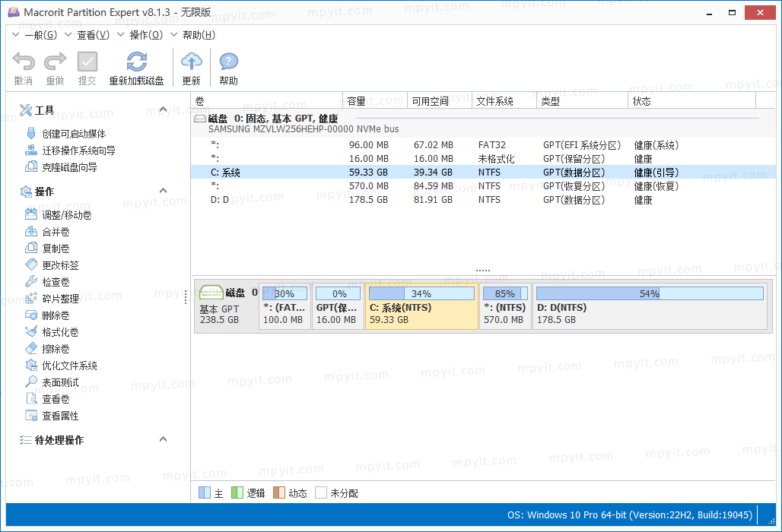782x532 pixels.
Task: Click the D: D(NTFS) 178.5 GB block
Action: [650, 306]
